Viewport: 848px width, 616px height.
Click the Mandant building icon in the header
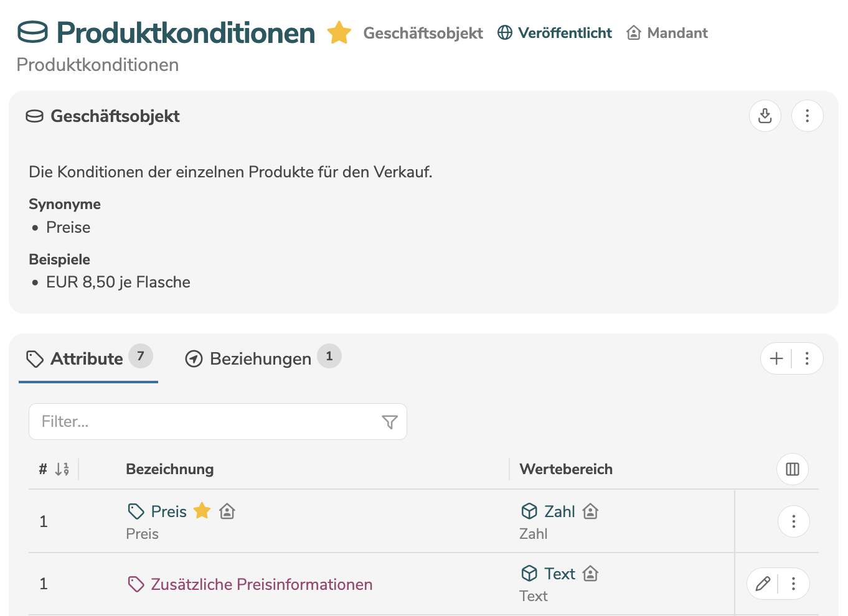634,32
